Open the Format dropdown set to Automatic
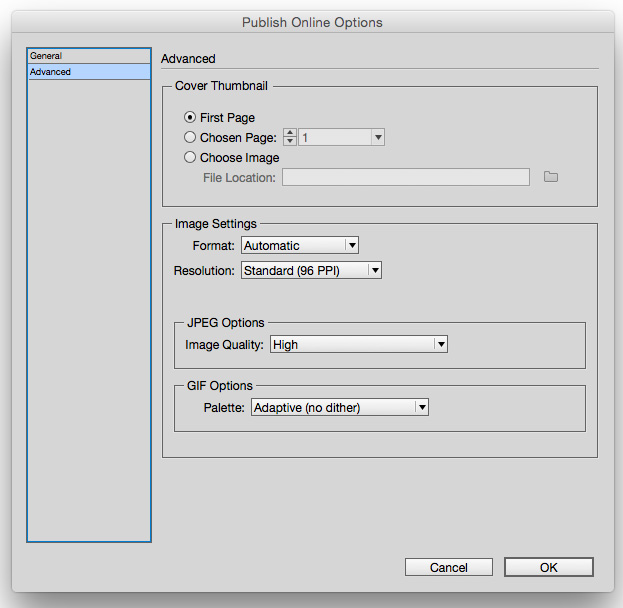Viewport: 623px width, 608px height. click(300, 245)
